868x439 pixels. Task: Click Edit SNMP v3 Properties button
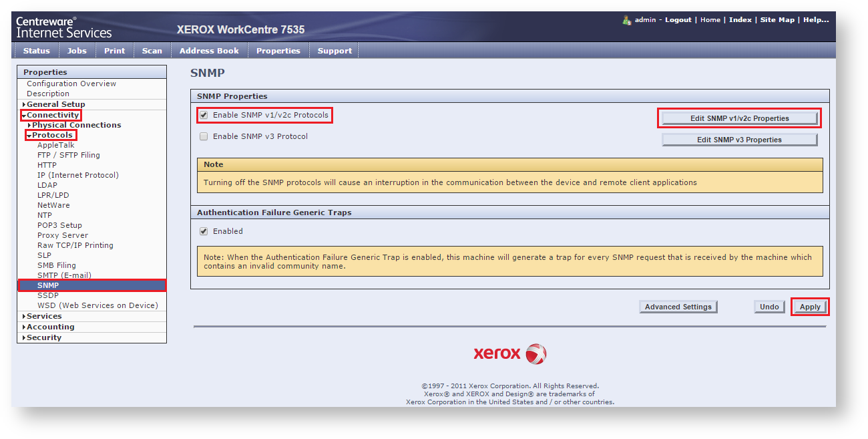739,140
